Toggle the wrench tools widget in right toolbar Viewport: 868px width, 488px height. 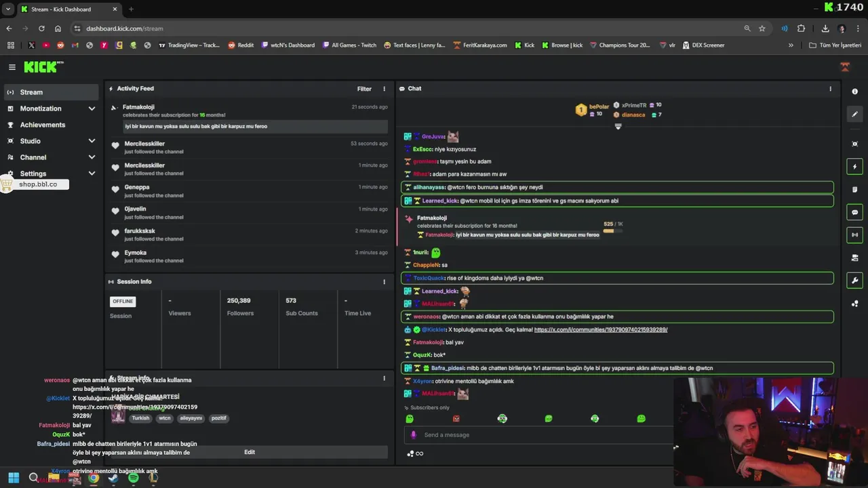854,281
